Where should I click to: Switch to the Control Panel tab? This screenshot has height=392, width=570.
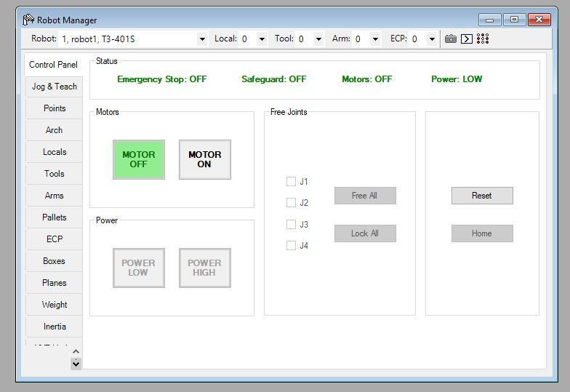54,65
